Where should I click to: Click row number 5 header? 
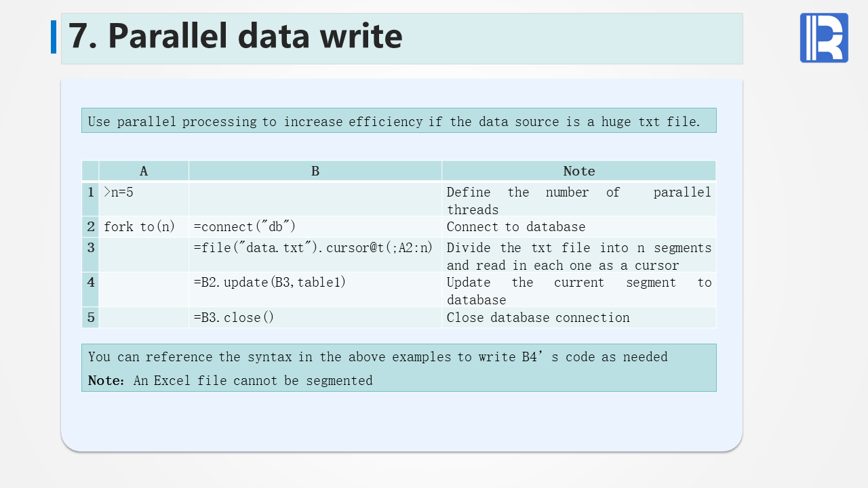(91, 317)
